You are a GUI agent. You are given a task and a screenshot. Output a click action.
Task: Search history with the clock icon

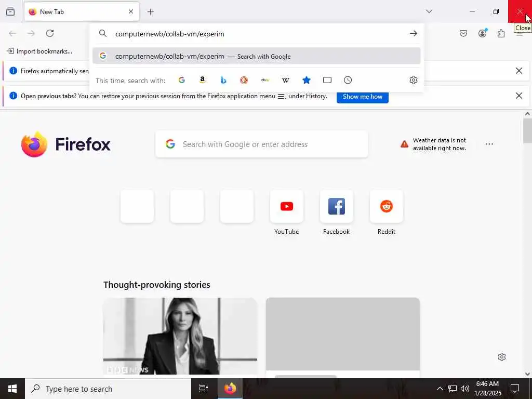click(x=348, y=80)
